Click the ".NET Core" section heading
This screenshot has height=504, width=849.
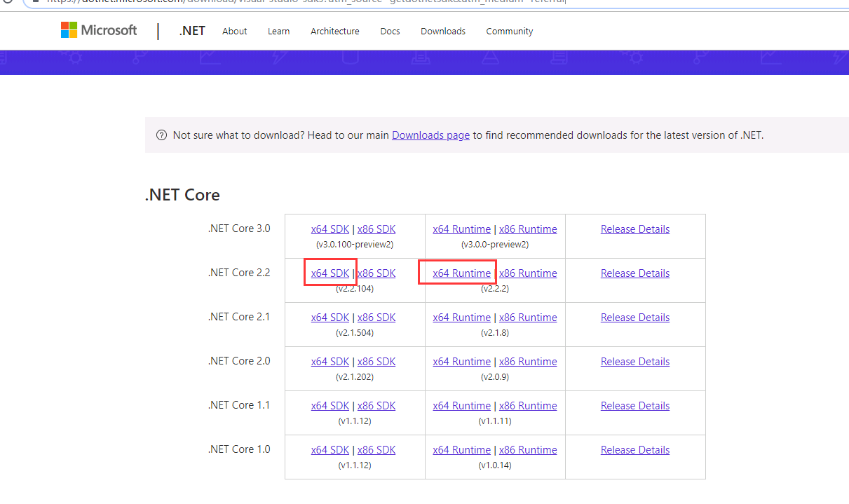click(x=182, y=195)
